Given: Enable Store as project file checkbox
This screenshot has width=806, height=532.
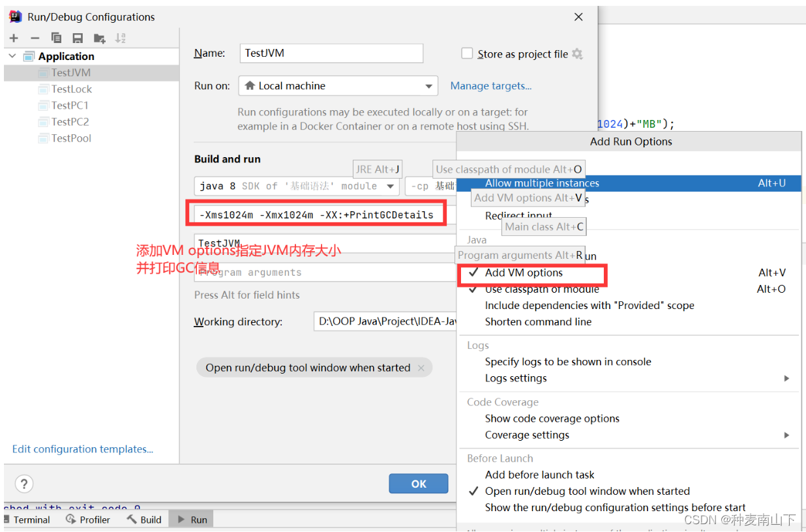Looking at the screenshot, I should coord(467,53).
